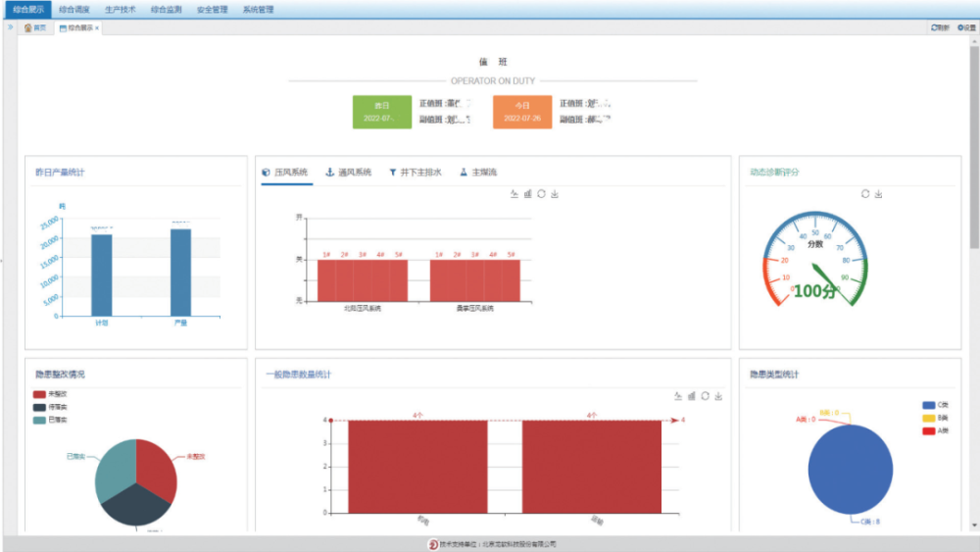This screenshot has height=552, width=980.
Task: Switch to the 通风系统 tab
Action: pyautogui.click(x=349, y=173)
